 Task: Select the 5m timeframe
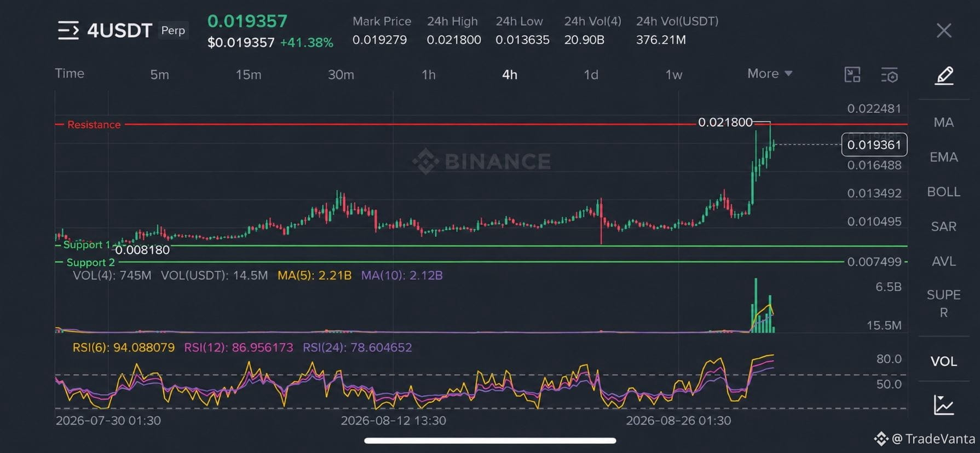coord(160,74)
